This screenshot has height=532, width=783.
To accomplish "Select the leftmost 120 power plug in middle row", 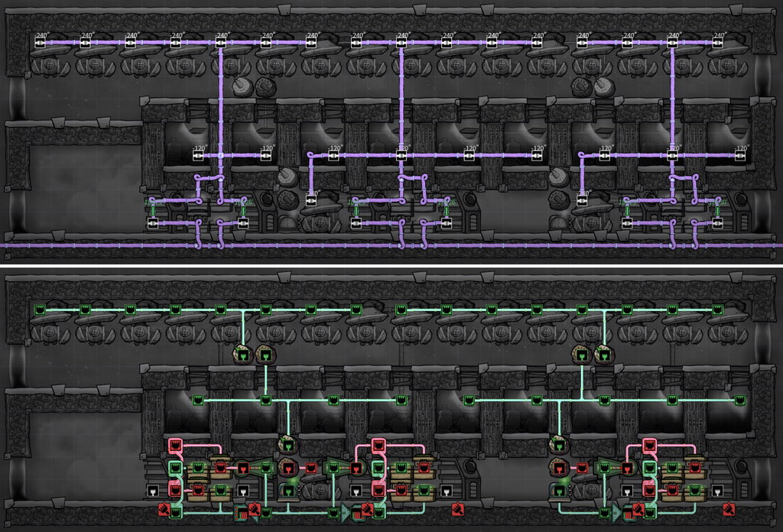I will [x=198, y=156].
